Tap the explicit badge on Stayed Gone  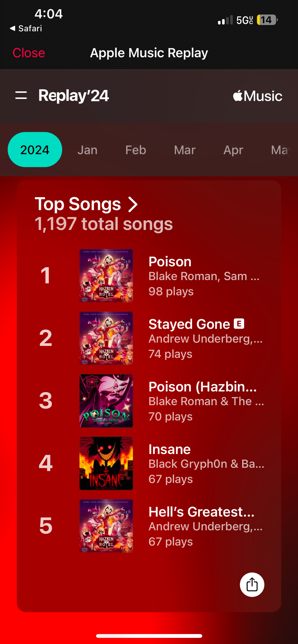(239, 324)
